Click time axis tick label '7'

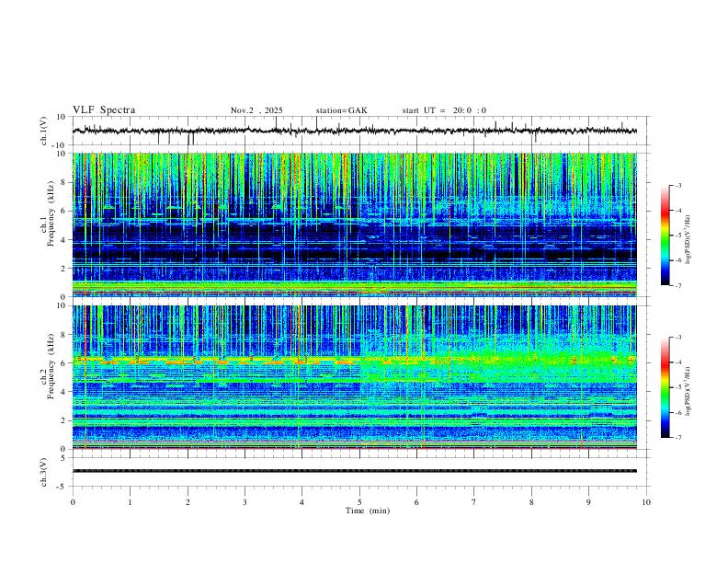click(474, 502)
